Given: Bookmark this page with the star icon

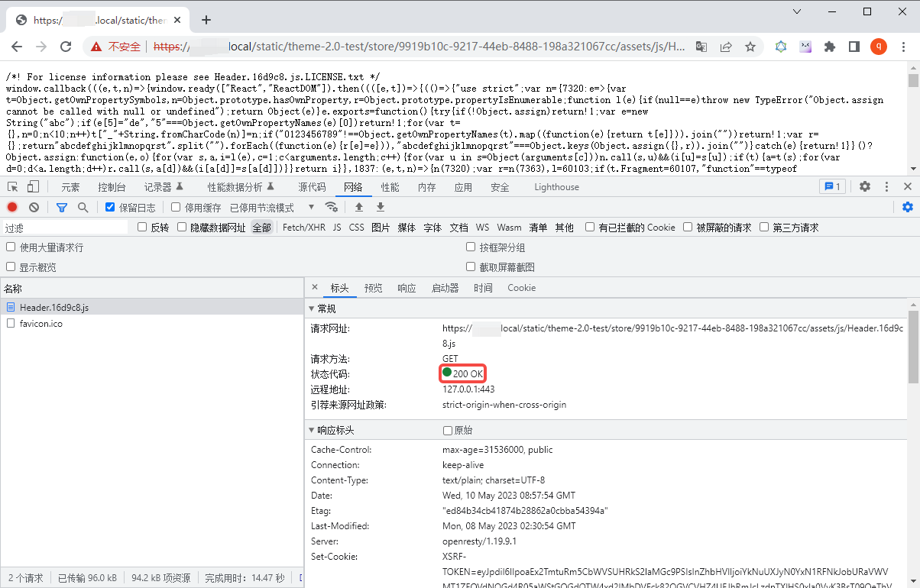Looking at the screenshot, I should pos(750,47).
